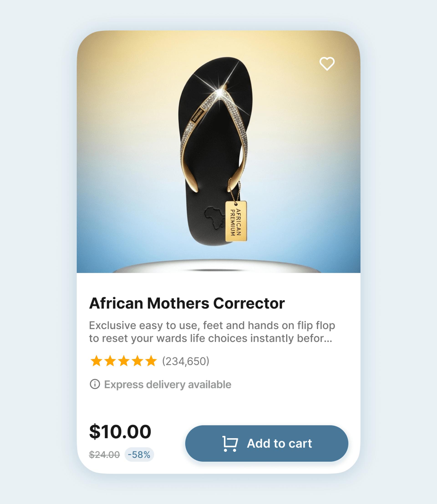437x504 pixels.
Task: Click the fifth rating star
Action: (x=151, y=361)
